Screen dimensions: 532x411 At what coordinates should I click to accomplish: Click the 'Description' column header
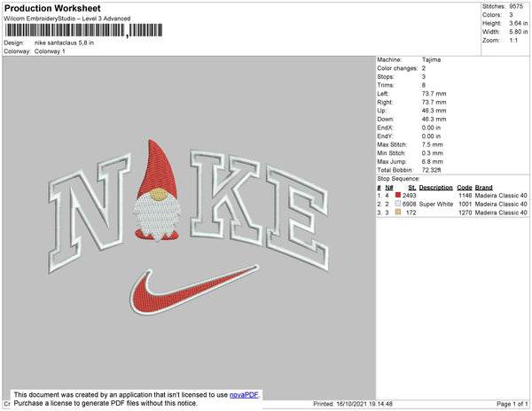click(x=435, y=188)
